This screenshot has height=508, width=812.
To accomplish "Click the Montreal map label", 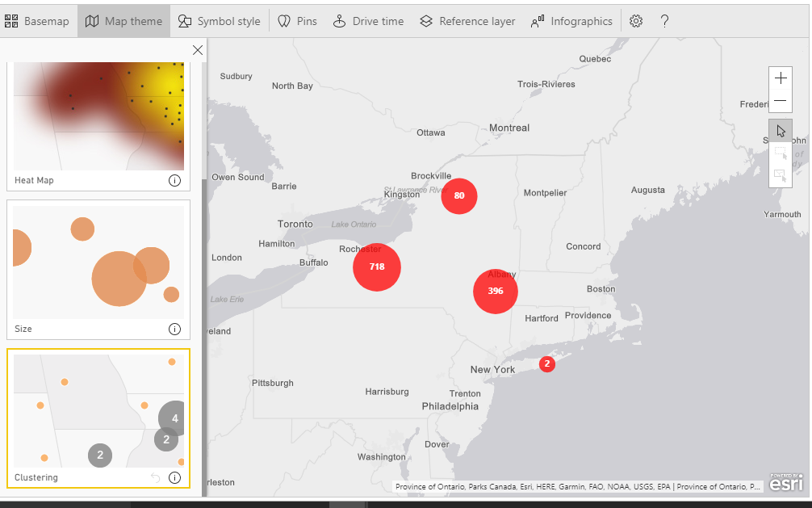I will pyautogui.click(x=509, y=128).
